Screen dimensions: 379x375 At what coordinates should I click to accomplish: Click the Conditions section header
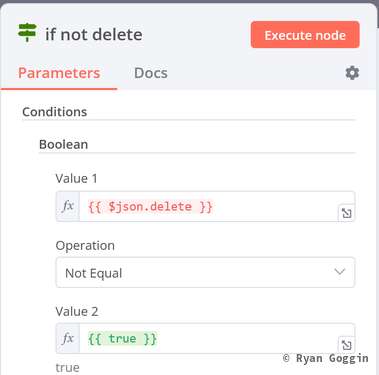[x=55, y=112]
